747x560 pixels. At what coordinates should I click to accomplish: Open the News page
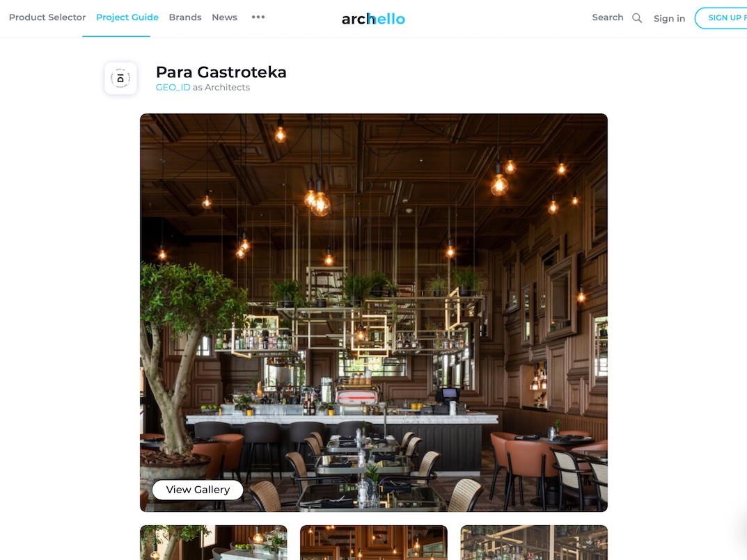click(x=224, y=17)
